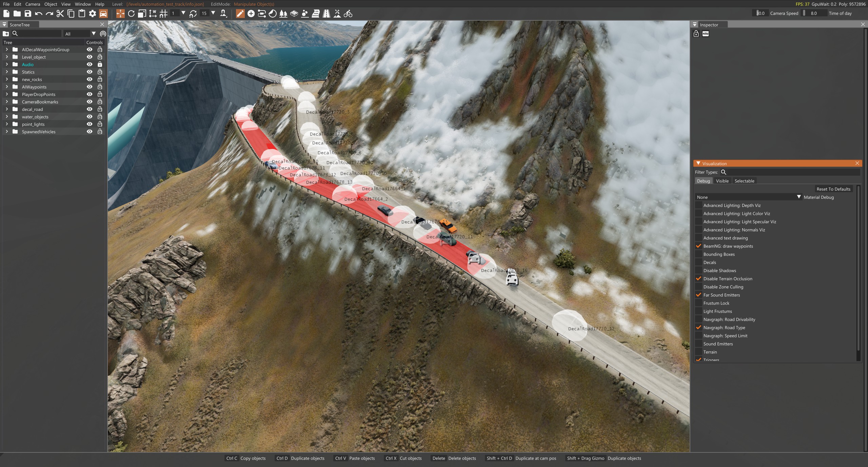Open the bicycle/traffic tool icon

pyautogui.click(x=348, y=14)
